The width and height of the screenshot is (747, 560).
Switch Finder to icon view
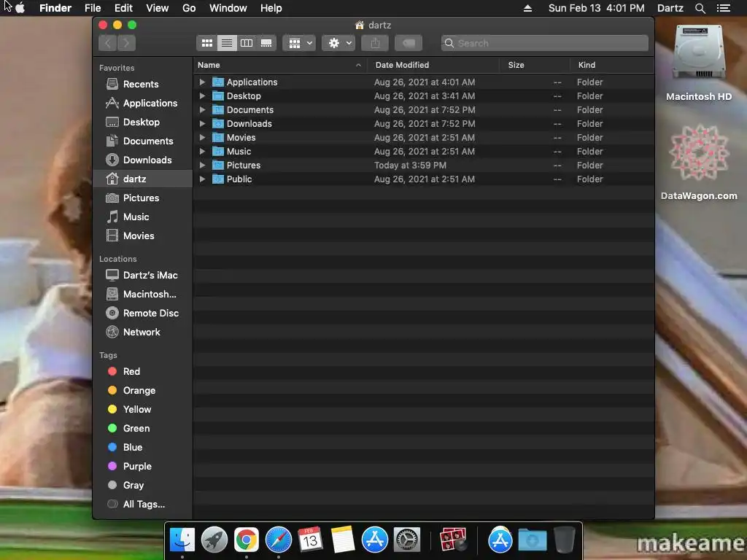(x=206, y=43)
